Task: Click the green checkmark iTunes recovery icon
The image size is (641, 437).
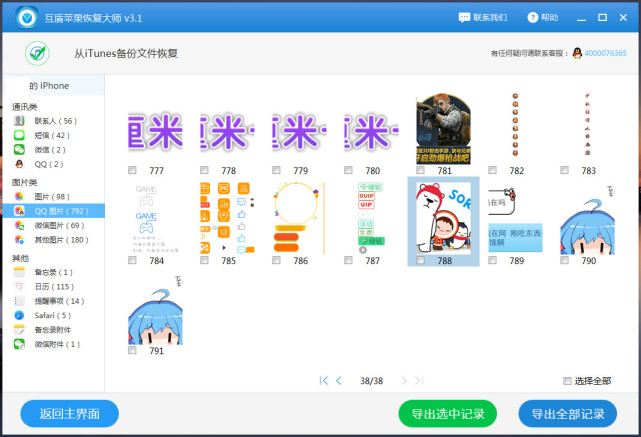Action: (x=37, y=54)
